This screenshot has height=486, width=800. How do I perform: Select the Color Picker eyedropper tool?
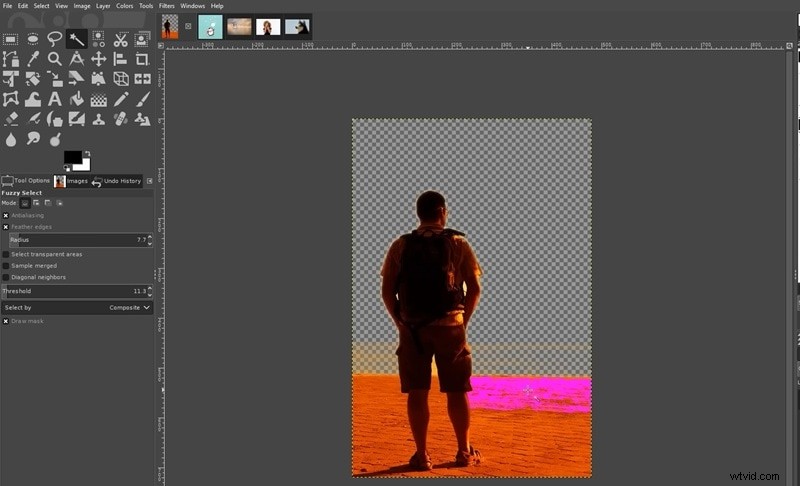pos(33,59)
